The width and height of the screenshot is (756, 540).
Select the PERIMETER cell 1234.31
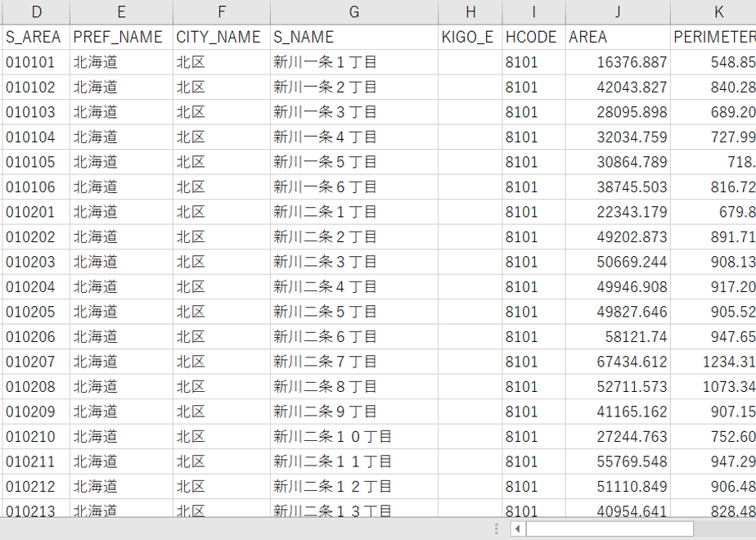point(713,362)
